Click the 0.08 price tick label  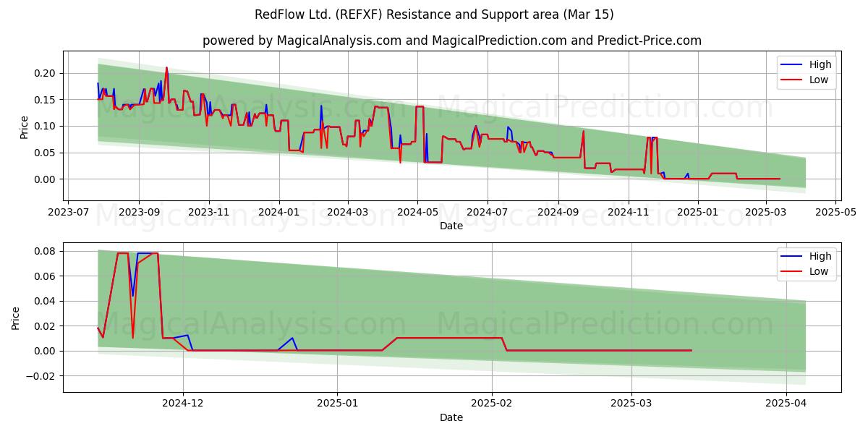[x=45, y=252]
